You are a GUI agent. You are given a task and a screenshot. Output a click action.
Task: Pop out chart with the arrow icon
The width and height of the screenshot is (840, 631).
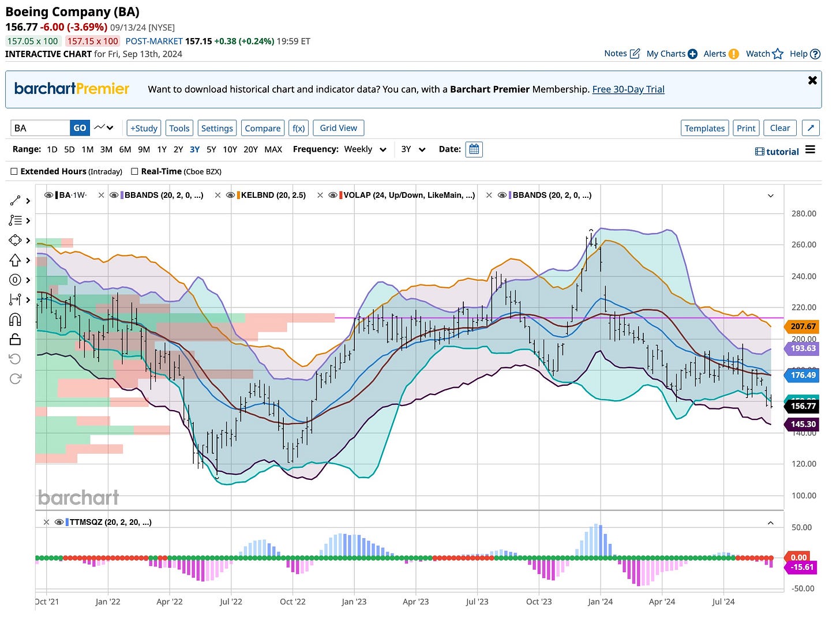811,128
